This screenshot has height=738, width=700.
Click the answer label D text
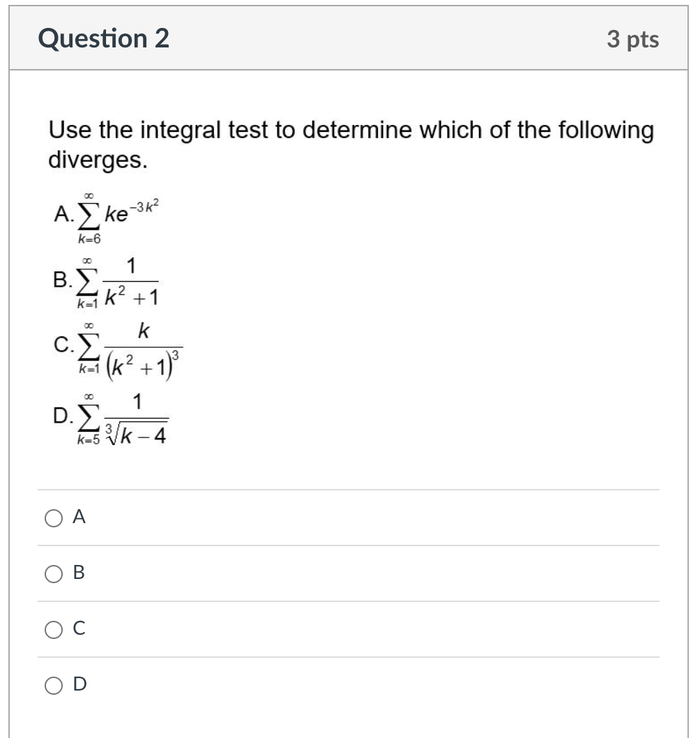tap(78, 684)
